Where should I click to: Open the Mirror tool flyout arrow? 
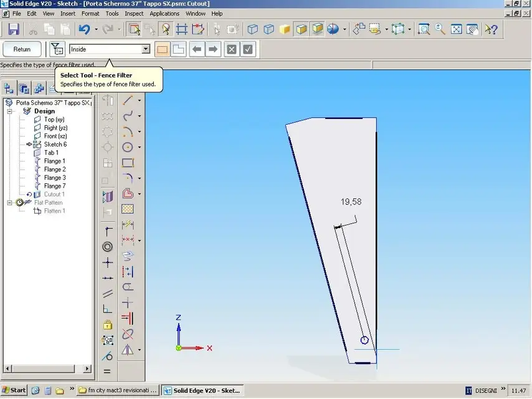140,350
